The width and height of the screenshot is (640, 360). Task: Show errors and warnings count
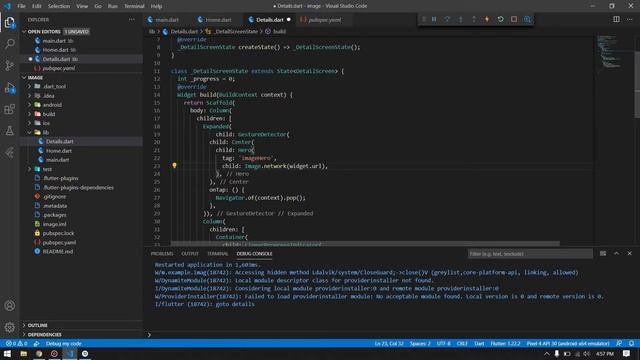click(16, 343)
